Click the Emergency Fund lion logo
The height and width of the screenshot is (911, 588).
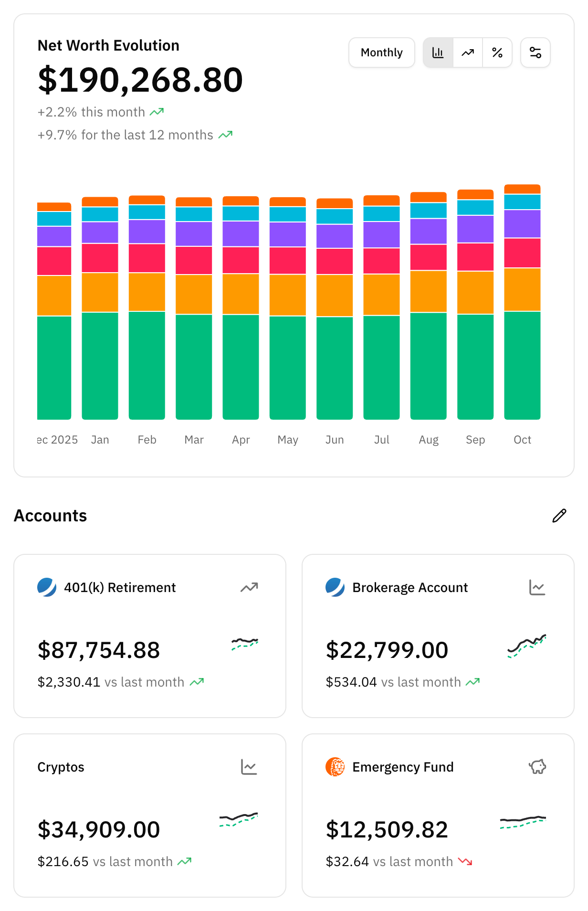pos(335,767)
